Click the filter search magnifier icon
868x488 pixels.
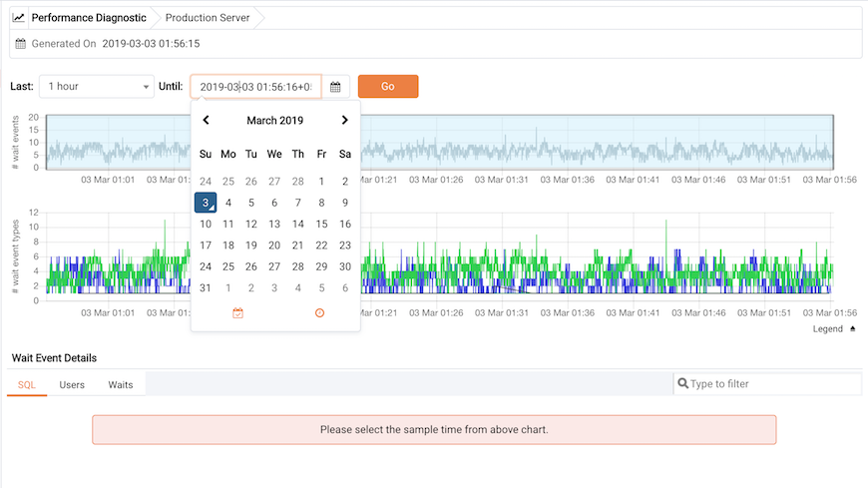point(683,383)
